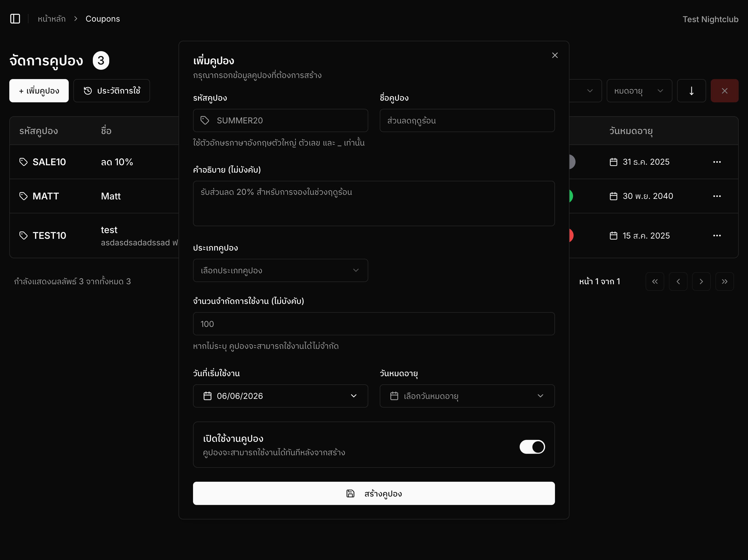748x560 pixels.
Task: Click the SUMMER20 coupon code field
Action: 280,120
